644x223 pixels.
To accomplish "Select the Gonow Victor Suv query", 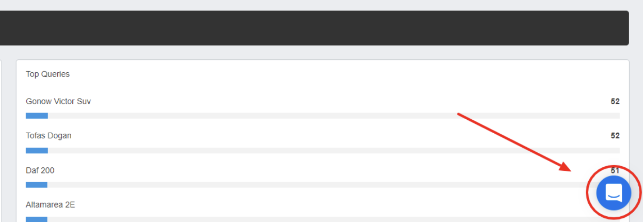I will pyautogui.click(x=58, y=101).
